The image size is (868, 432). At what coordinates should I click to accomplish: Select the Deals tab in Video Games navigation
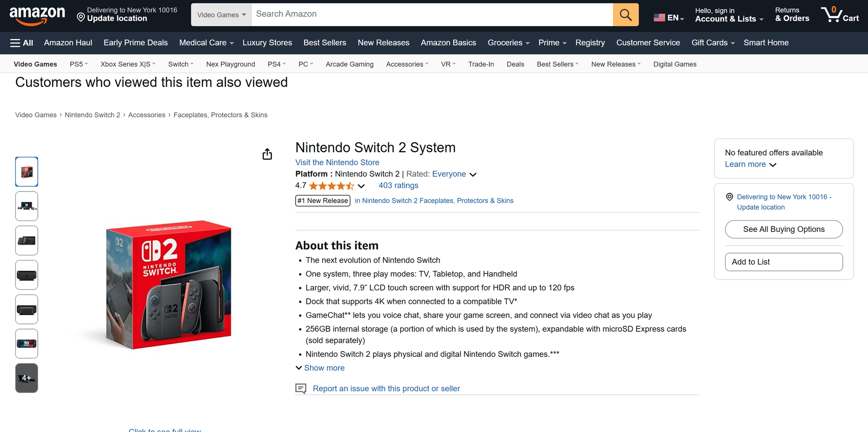[515, 64]
